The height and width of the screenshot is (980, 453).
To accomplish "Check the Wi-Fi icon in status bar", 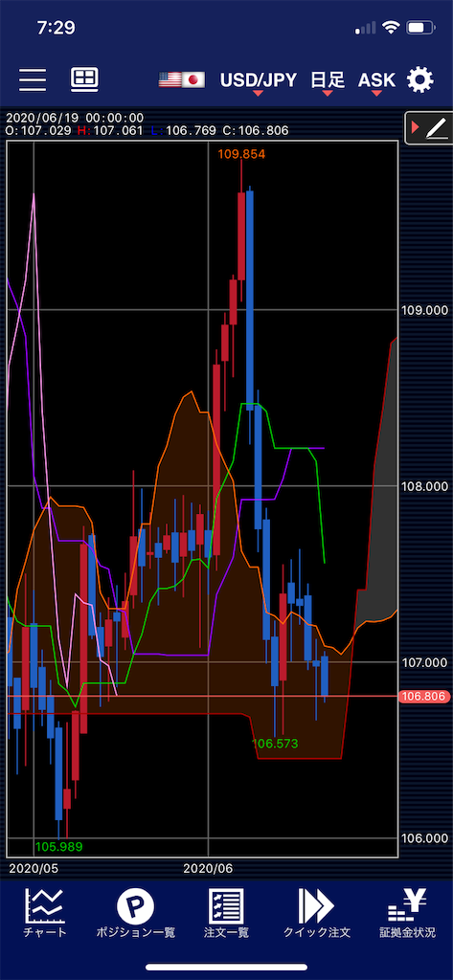I will click(391, 28).
